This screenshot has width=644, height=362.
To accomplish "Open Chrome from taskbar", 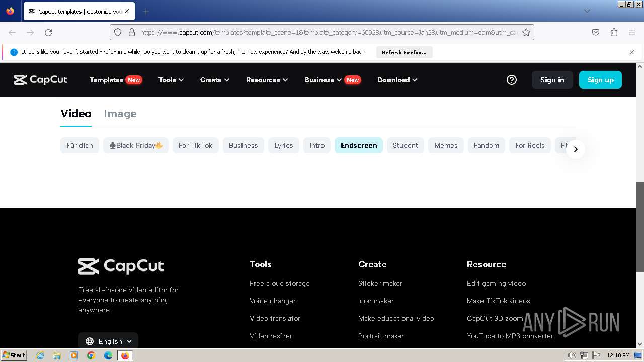I will click(x=91, y=355).
